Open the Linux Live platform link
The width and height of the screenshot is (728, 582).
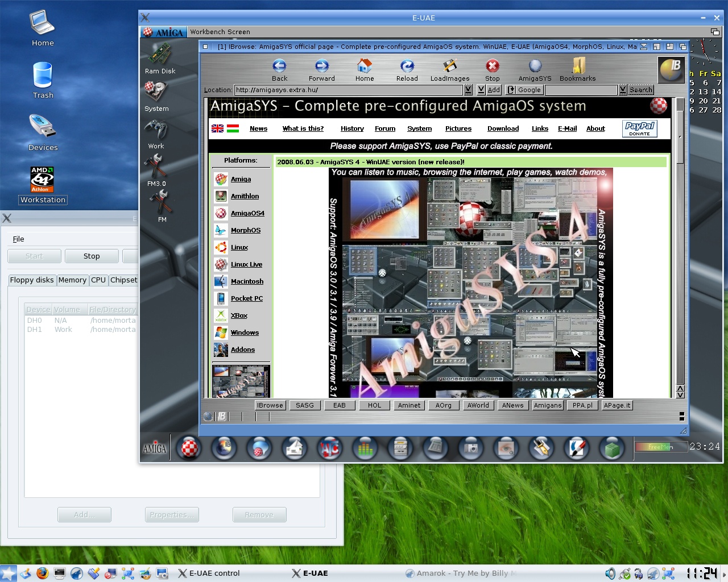[x=246, y=264]
